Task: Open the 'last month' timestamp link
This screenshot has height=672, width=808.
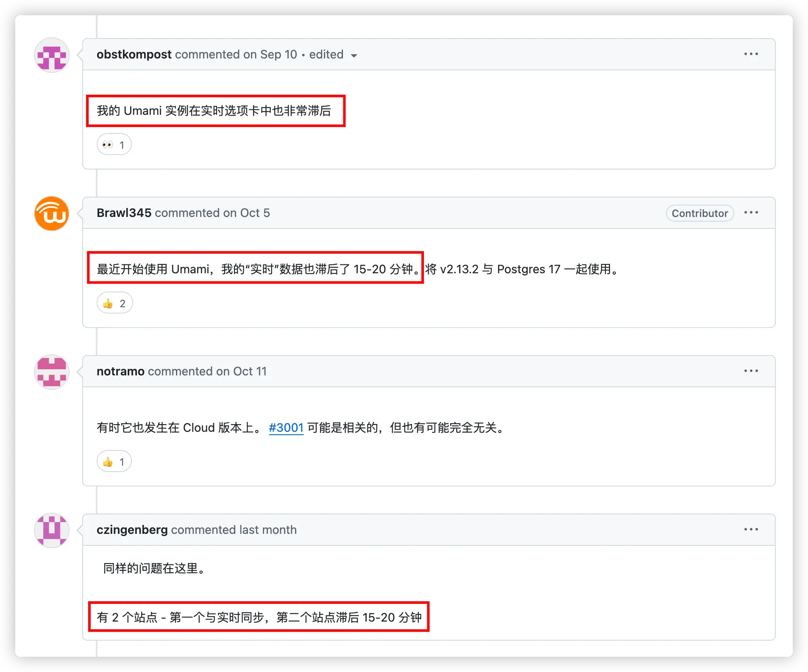Action: [x=268, y=530]
